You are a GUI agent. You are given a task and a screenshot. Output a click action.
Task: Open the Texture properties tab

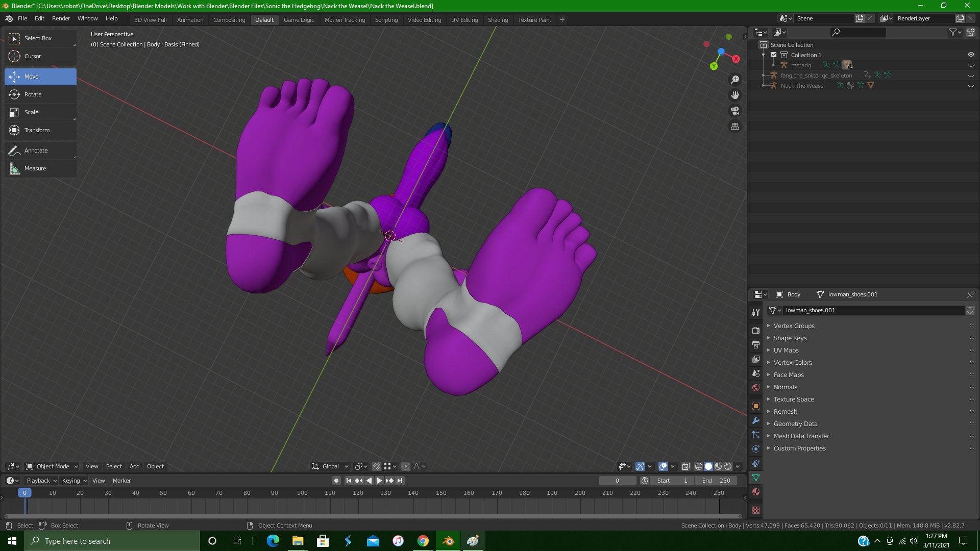756,510
